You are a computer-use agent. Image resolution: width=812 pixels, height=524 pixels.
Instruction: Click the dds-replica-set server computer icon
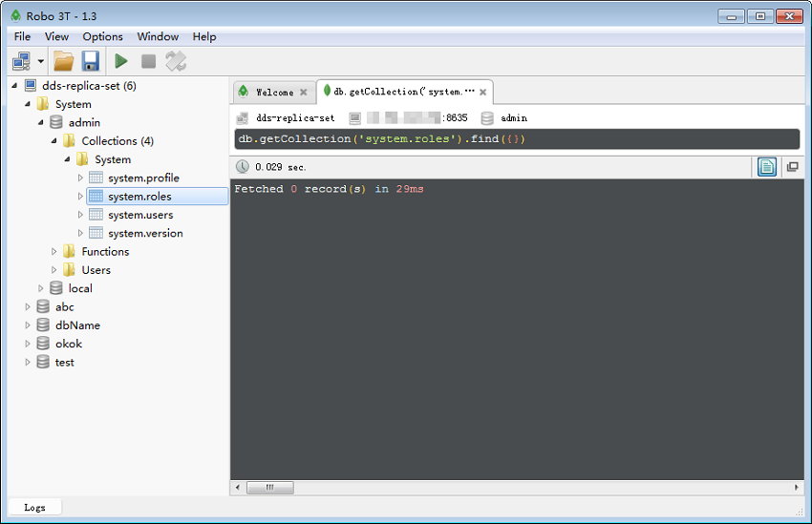(x=31, y=85)
